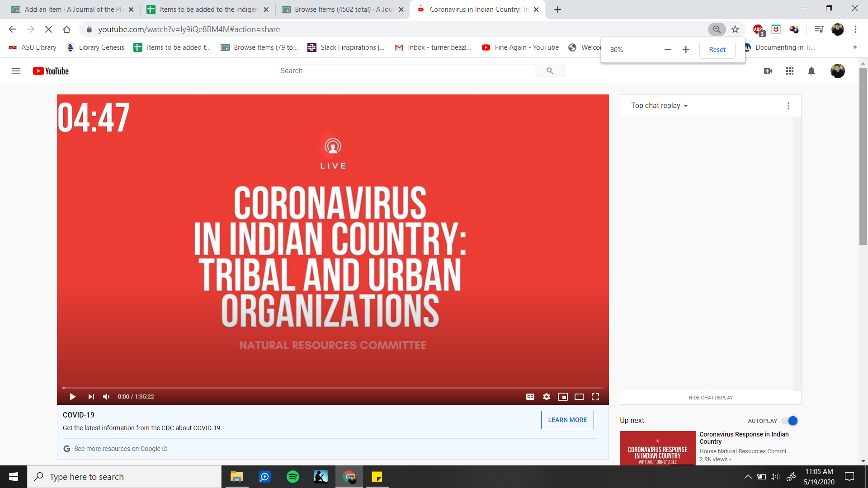Click the video progress bar
868x488 pixels.
[x=333, y=388]
